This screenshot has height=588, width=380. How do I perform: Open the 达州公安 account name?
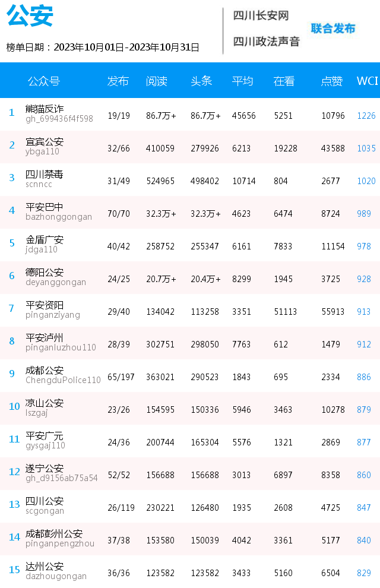click(x=44, y=566)
